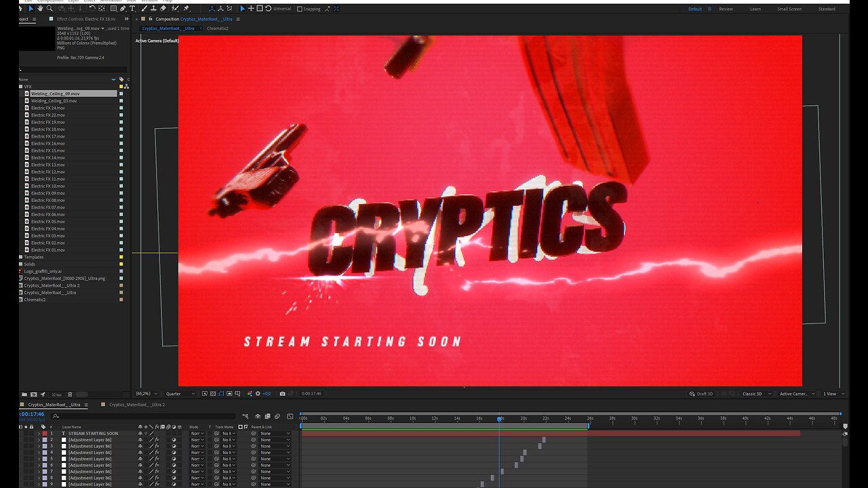Toggle Draft 3D mode
This screenshot has height=488, width=868.
(701, 394)
